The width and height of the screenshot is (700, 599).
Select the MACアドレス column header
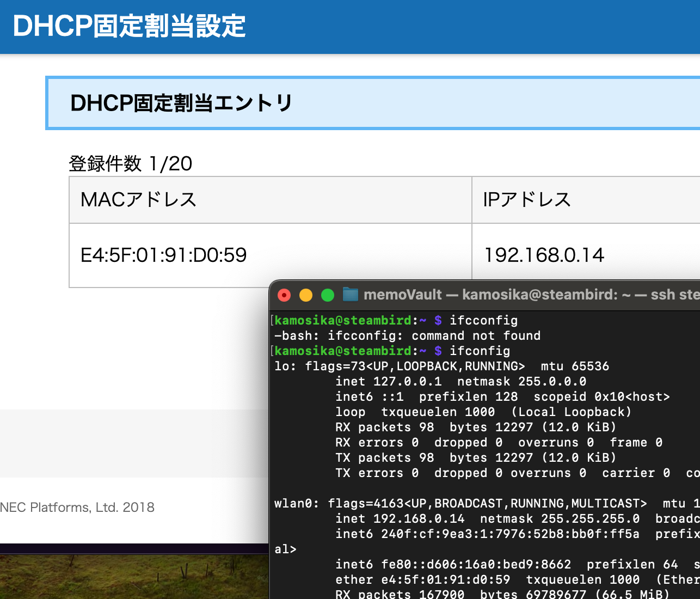[x=138, y=199]
